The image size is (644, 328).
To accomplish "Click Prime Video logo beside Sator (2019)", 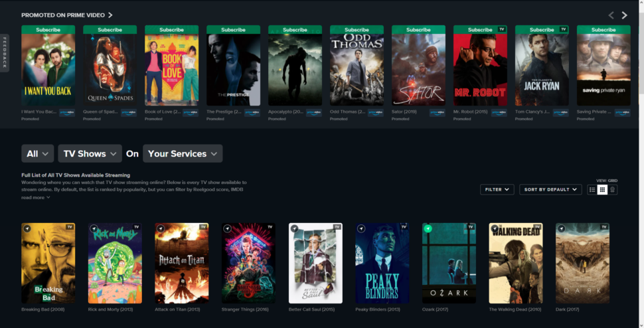I will tap(438, 112).
